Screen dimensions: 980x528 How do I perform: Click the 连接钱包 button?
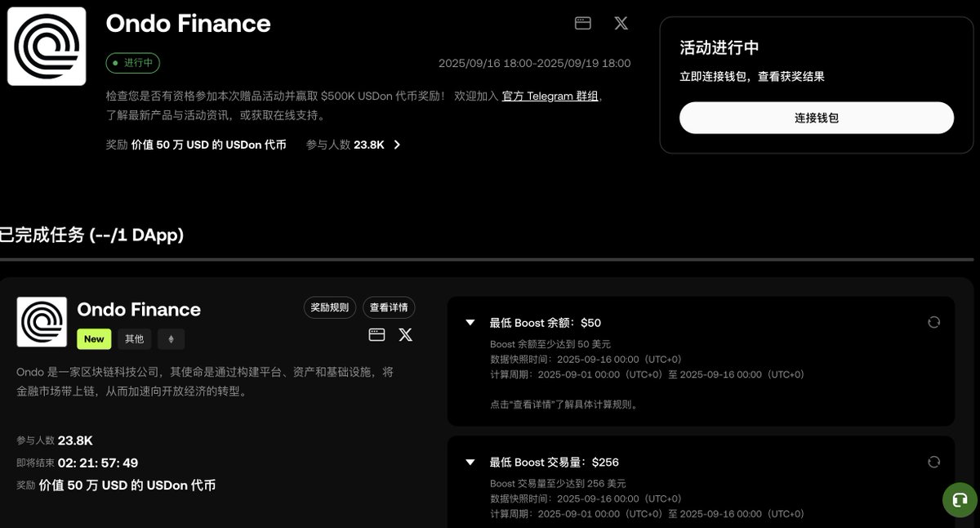click(817, 118)
